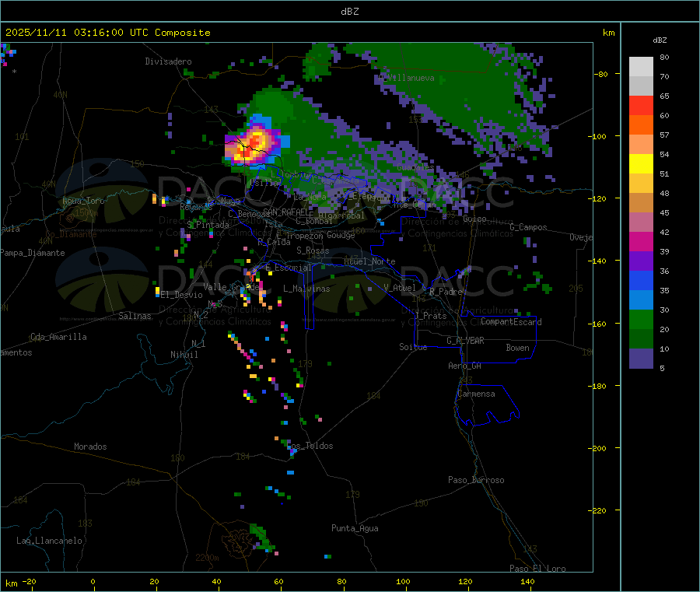Select the orange 60 dBZ legend swatch

pyautogui.click(x=641, y=125)
